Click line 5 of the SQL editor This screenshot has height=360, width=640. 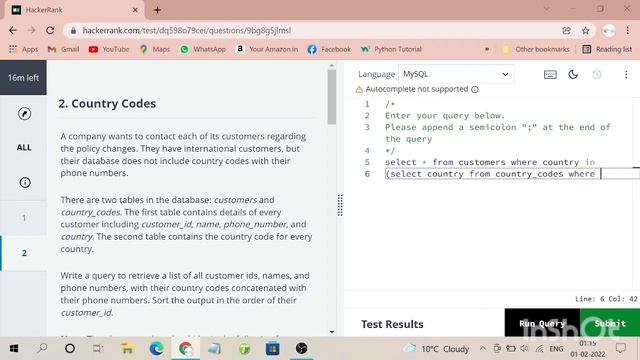pos(490,162)
